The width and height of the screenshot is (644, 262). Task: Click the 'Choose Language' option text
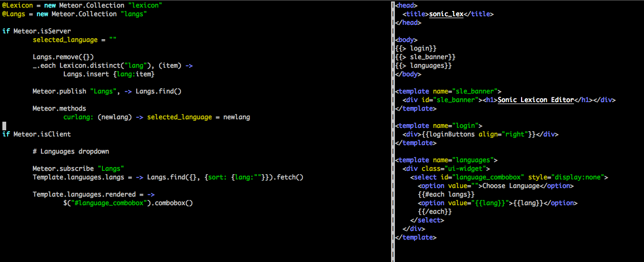[x=511, y=186]
